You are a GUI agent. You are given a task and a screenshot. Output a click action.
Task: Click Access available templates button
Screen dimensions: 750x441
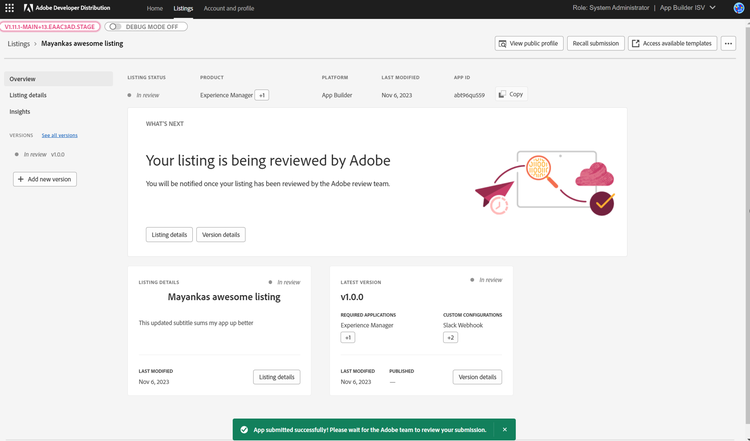(673, 44)
